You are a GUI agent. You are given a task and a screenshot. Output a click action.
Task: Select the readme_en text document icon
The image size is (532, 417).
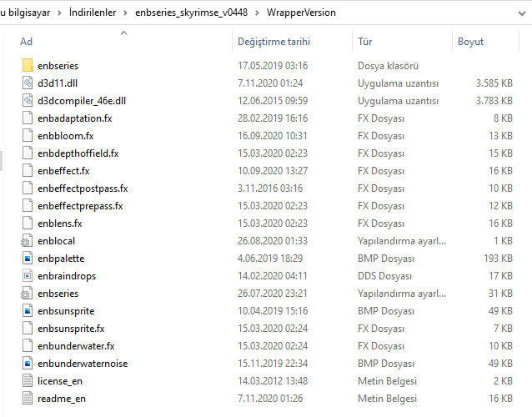[28, 399]
